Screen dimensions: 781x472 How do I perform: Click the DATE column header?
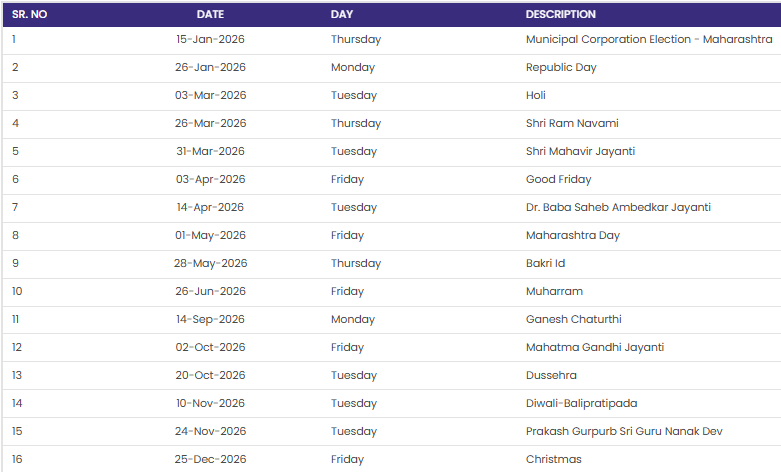pyautogui.click(x=210, y=14)
